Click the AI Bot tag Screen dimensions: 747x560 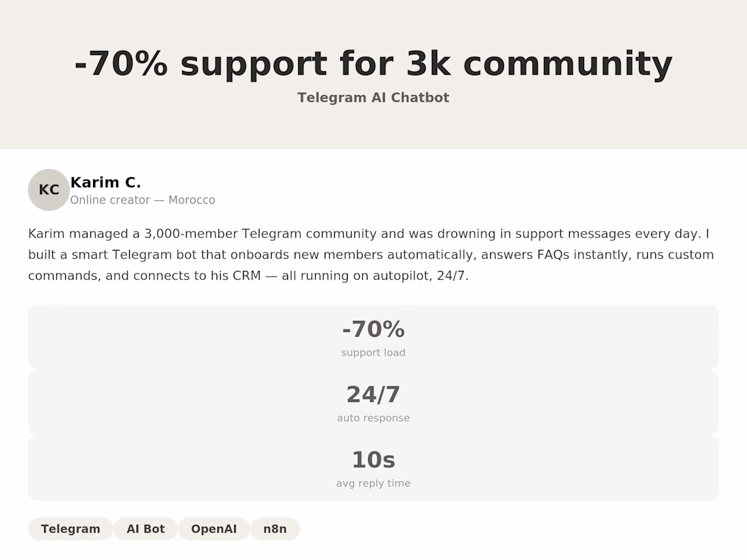tap(145, 529)
